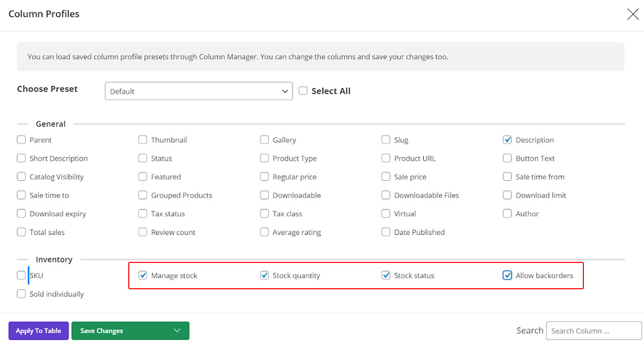Enable the Thumbnail column checkbox

[143, 140]
